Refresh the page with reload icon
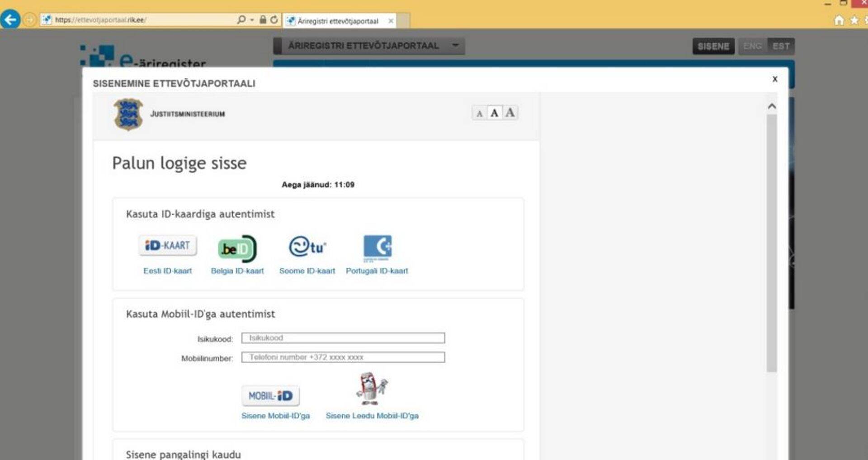 click(274, 20)
